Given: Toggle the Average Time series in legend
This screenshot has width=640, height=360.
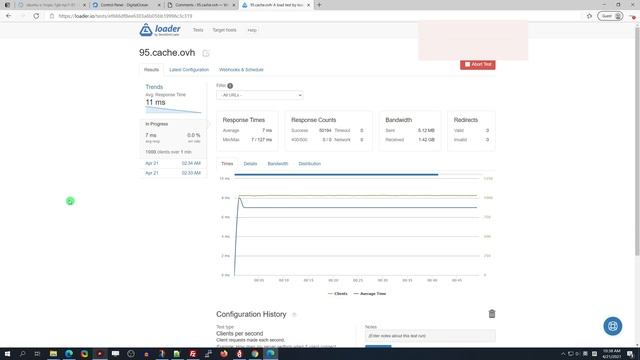Looking at the screenshot, I should click(x=369, y=293).
